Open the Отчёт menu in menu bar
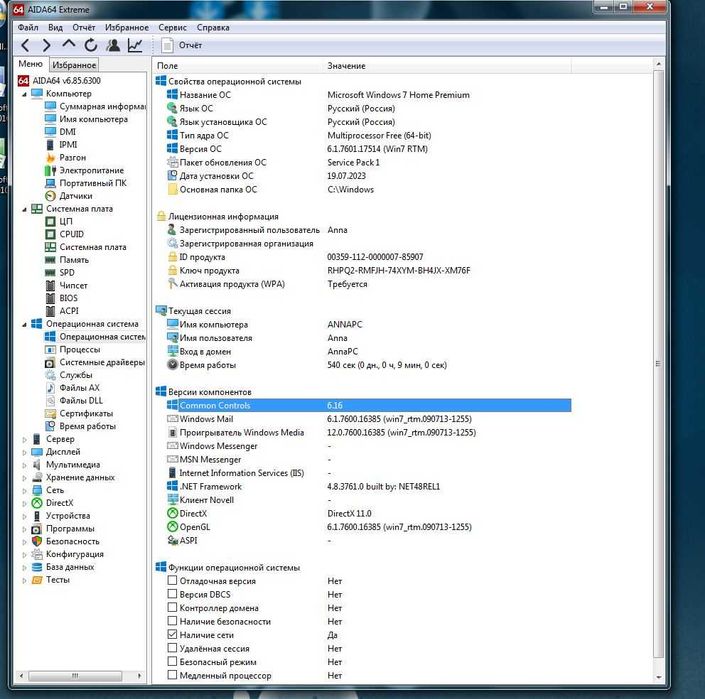 coord(84,27)
